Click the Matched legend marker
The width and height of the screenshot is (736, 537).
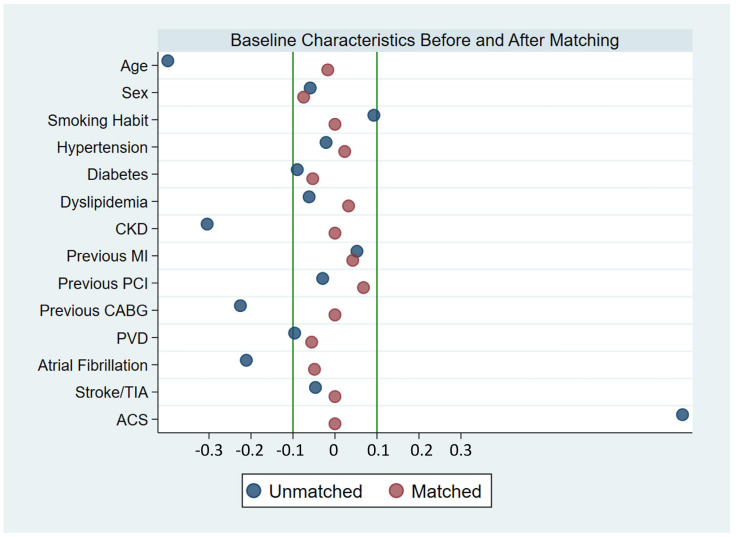[x=396, y=491]
